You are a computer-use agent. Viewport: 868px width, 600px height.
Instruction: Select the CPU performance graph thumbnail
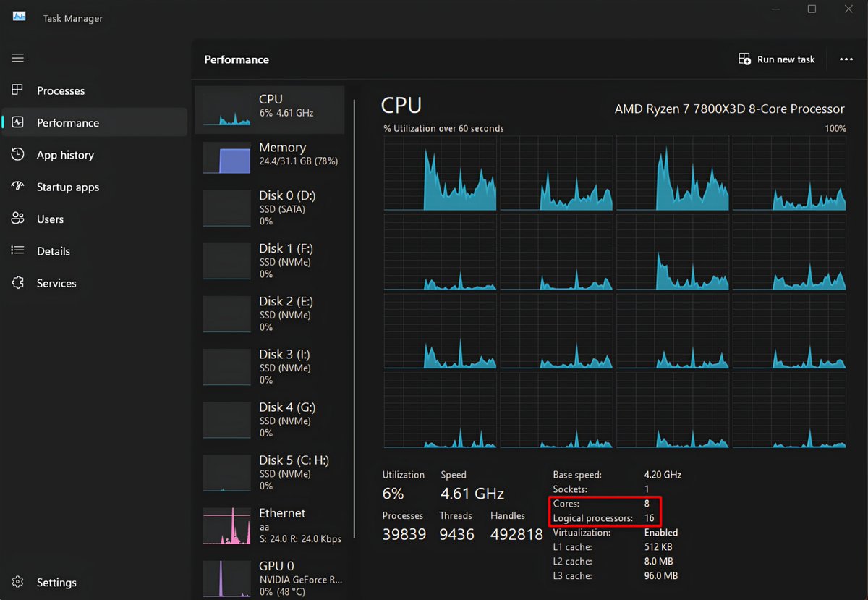click(x=226, y=109)
